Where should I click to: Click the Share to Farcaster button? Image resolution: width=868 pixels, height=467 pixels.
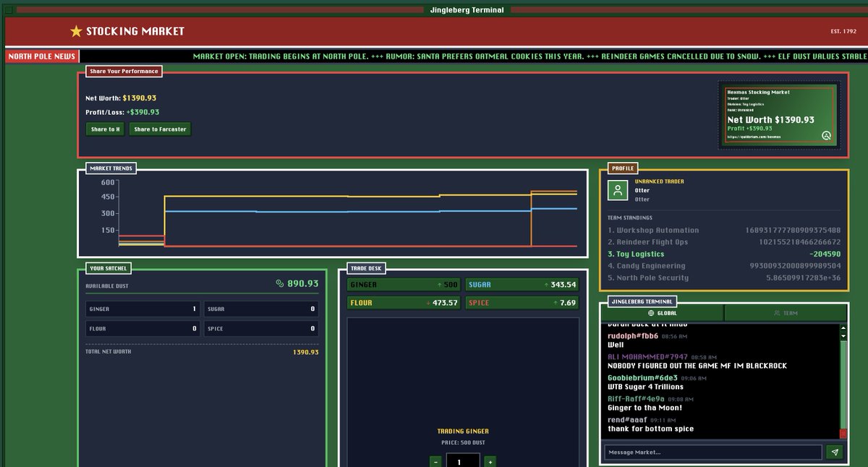click(x=160, y=129)
